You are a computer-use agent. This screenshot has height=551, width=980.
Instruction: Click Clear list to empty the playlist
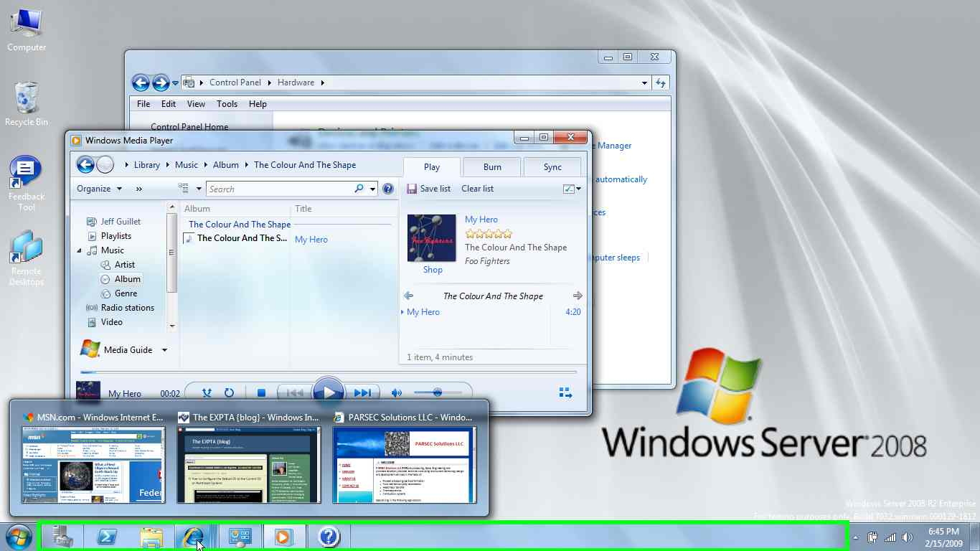(477, 188)
